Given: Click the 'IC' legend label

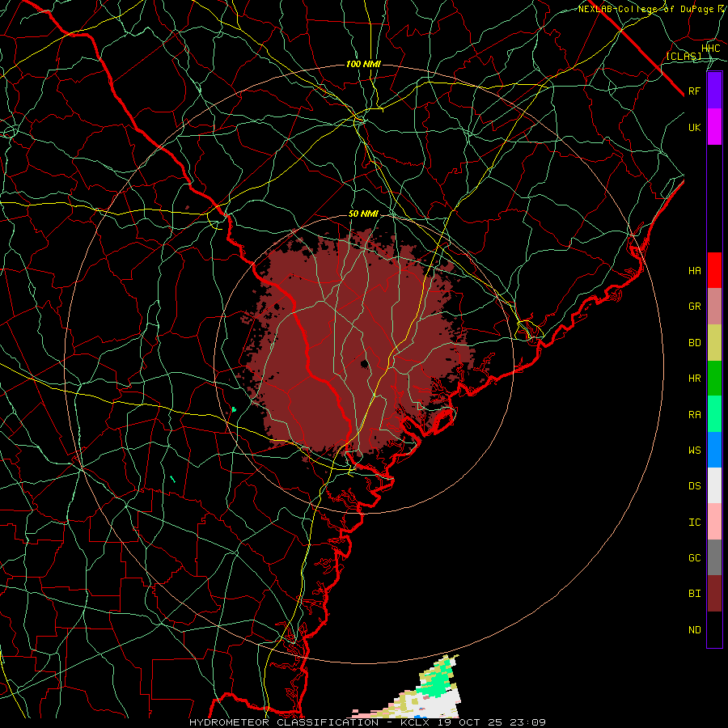Looking at the screenshot, I should 694,523.
